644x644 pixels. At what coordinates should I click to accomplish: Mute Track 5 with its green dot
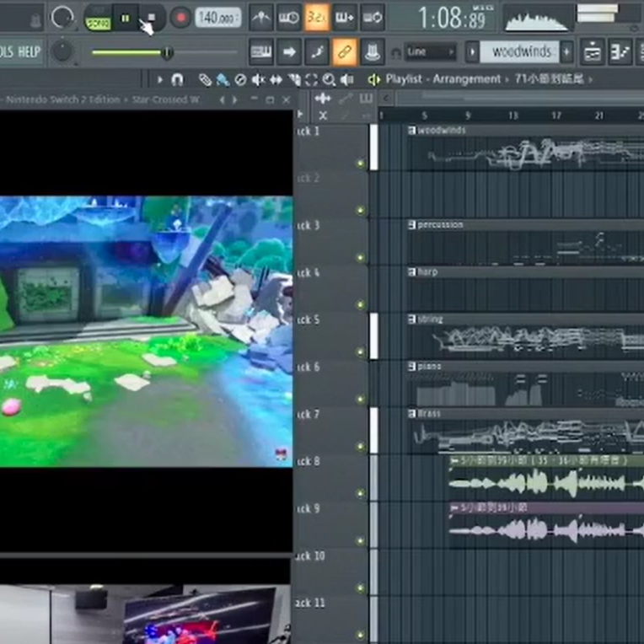point(360,352)
